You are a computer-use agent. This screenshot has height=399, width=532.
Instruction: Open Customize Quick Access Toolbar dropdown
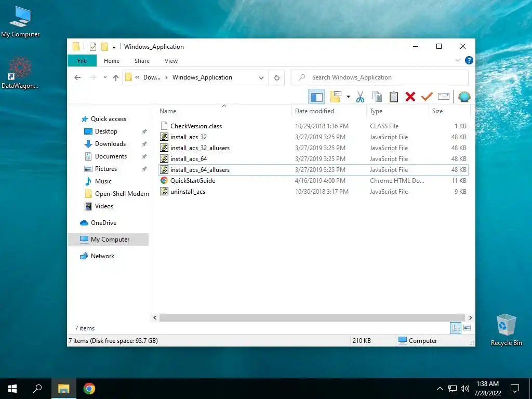click(x=114, y=47)
